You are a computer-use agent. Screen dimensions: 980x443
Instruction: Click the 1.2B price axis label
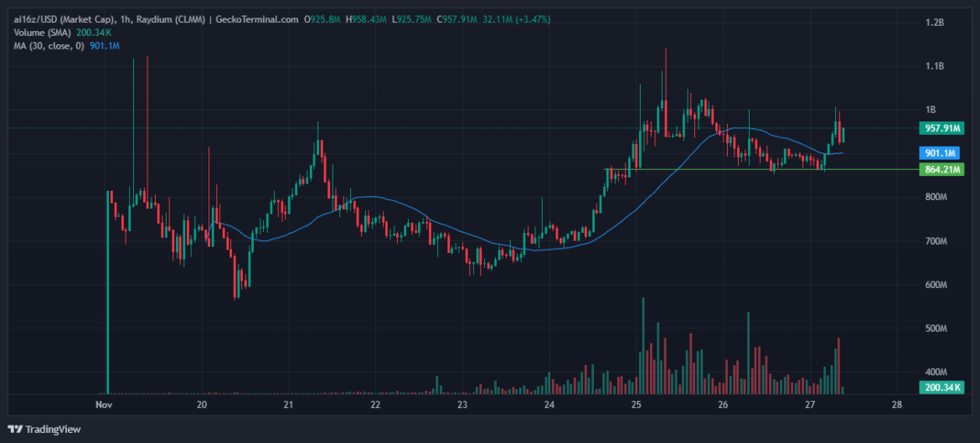point(936,23)
